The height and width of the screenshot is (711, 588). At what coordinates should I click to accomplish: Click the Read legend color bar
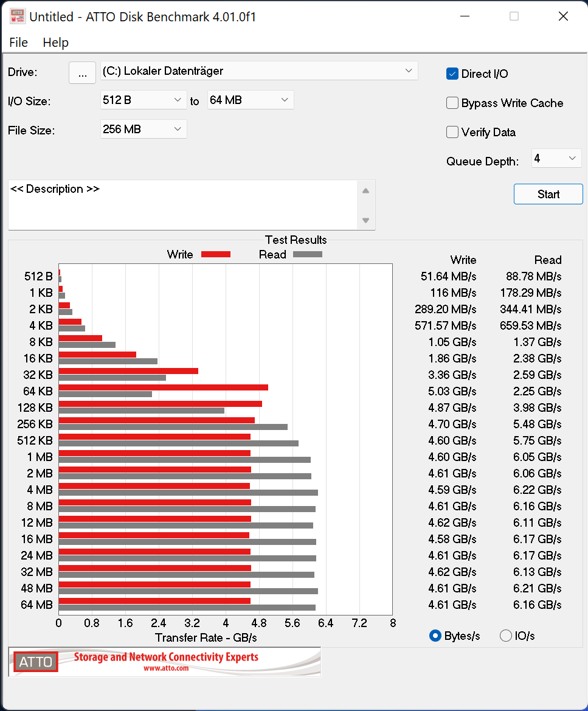[x=307, y=254]
